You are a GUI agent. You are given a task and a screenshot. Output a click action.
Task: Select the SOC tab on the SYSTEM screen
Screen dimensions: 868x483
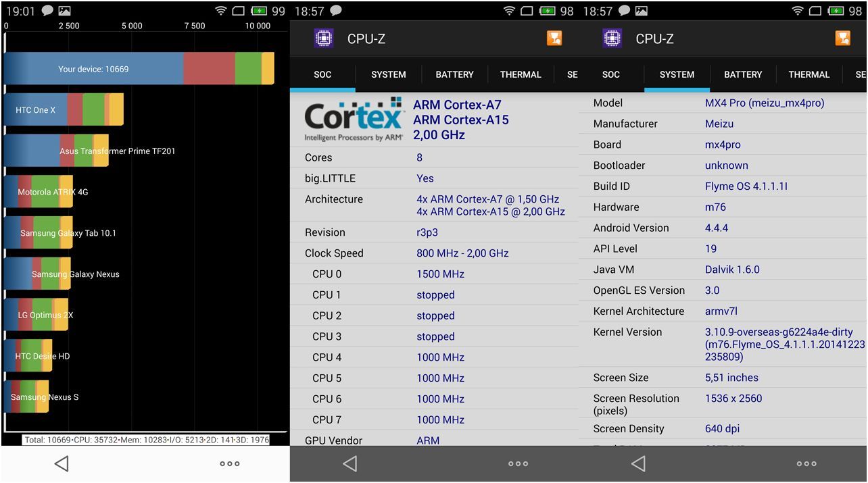(x=611, y=74)
